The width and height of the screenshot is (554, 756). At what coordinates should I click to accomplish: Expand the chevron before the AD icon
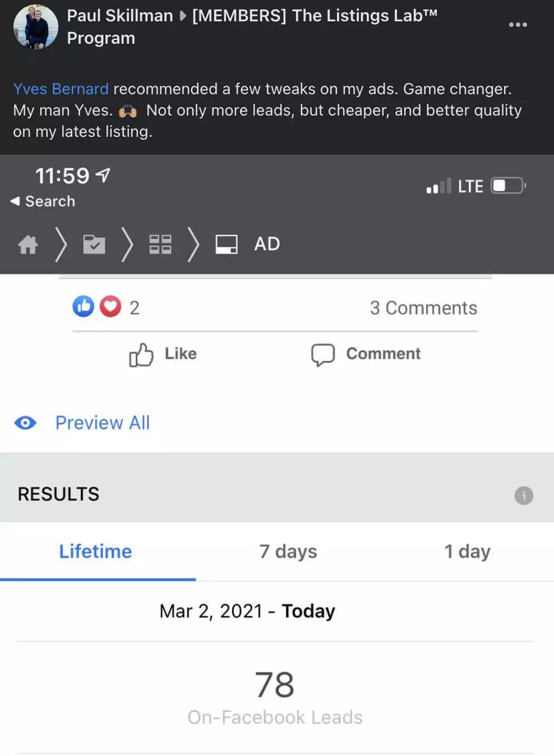tap(193, 245)
